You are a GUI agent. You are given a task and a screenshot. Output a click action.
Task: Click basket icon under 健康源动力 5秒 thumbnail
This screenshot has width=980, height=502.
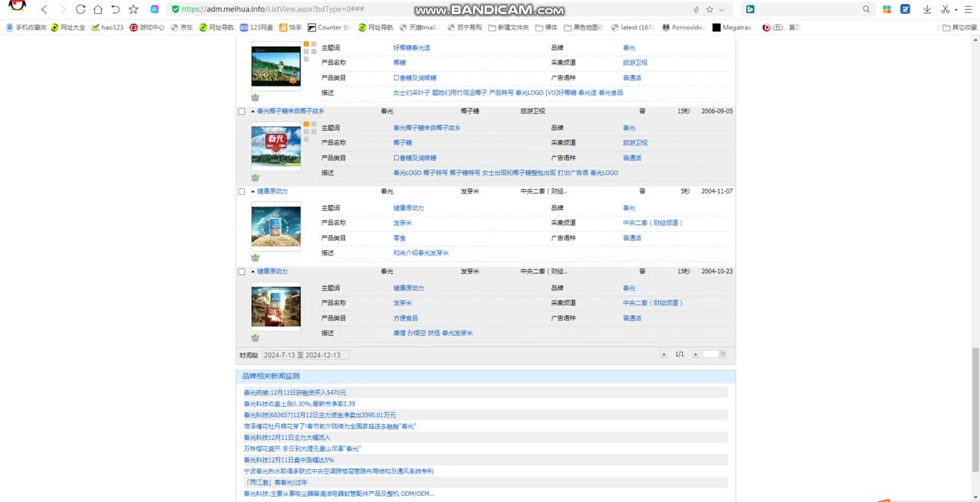click(x=255, y=258)
